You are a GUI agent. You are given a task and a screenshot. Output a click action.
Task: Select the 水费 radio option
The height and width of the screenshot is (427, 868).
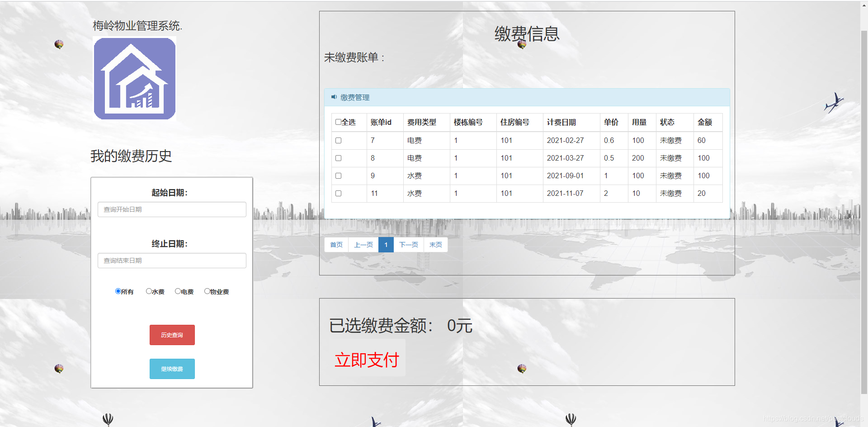[149, 291]
